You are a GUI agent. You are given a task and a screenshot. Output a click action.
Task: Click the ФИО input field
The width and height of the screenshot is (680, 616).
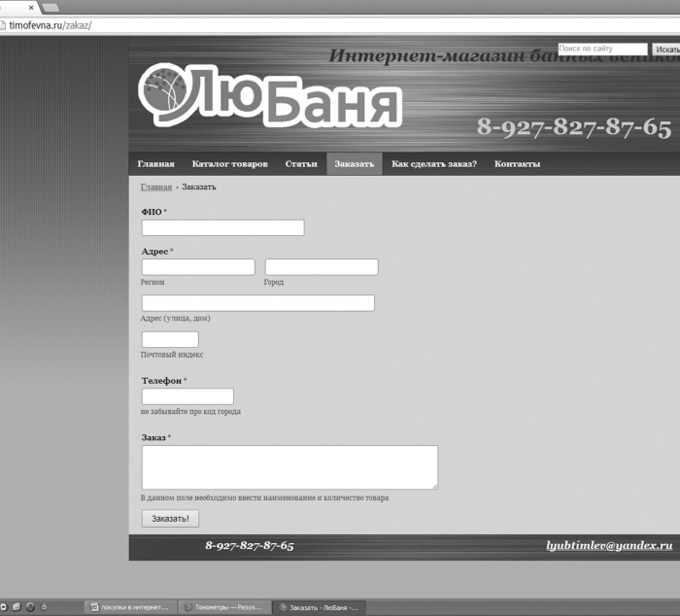point(222,227)
